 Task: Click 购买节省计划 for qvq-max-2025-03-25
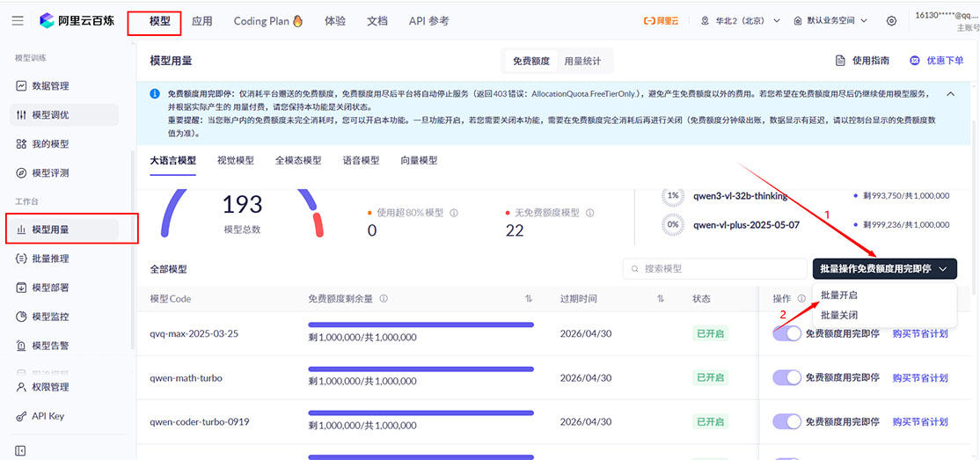pyautogui.click(x=920, y=333)
